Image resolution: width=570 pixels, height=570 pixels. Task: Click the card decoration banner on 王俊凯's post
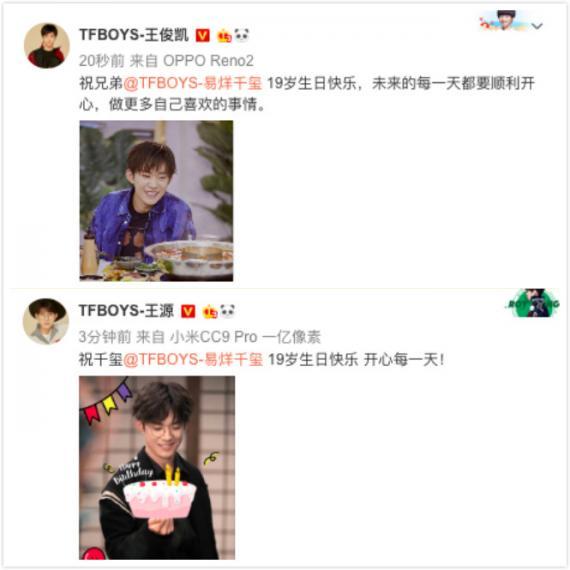click(x=503, y=20)
